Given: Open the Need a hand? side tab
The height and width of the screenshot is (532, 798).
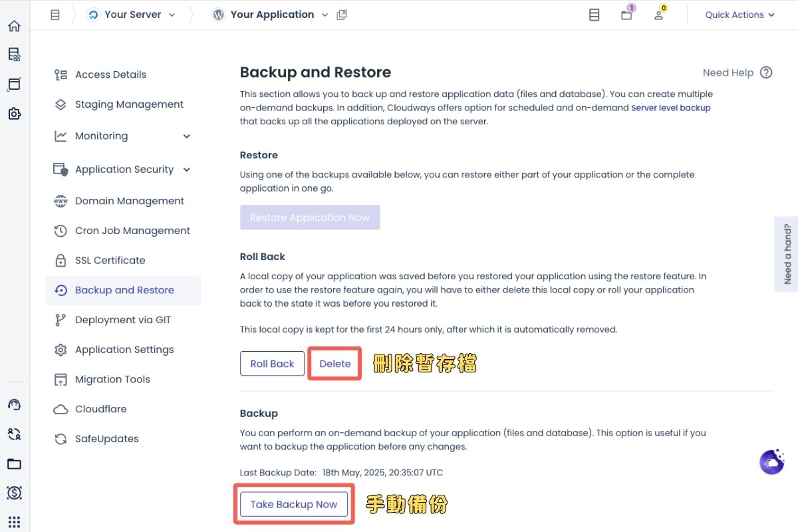Looking at the screenshot, I should pos(787,254).
